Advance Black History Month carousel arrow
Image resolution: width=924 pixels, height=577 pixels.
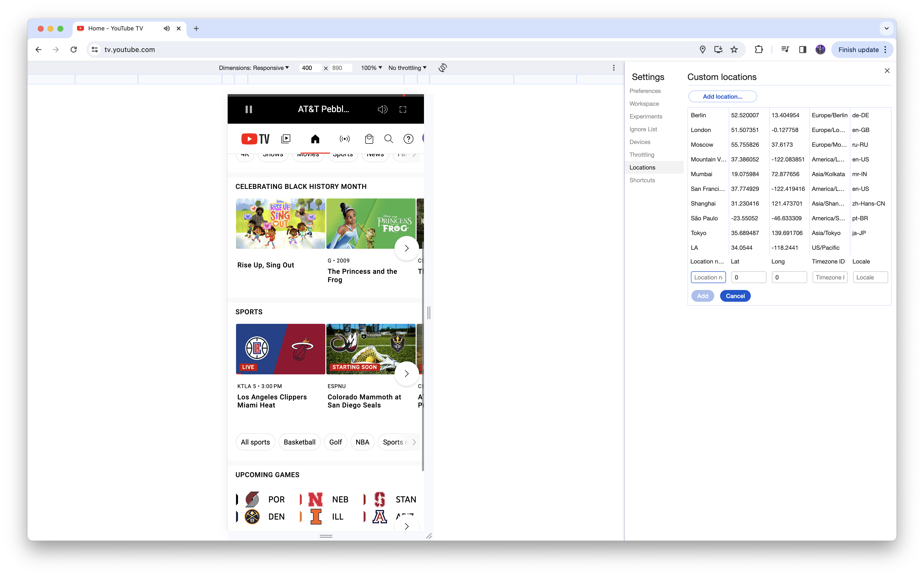[407, 249]
